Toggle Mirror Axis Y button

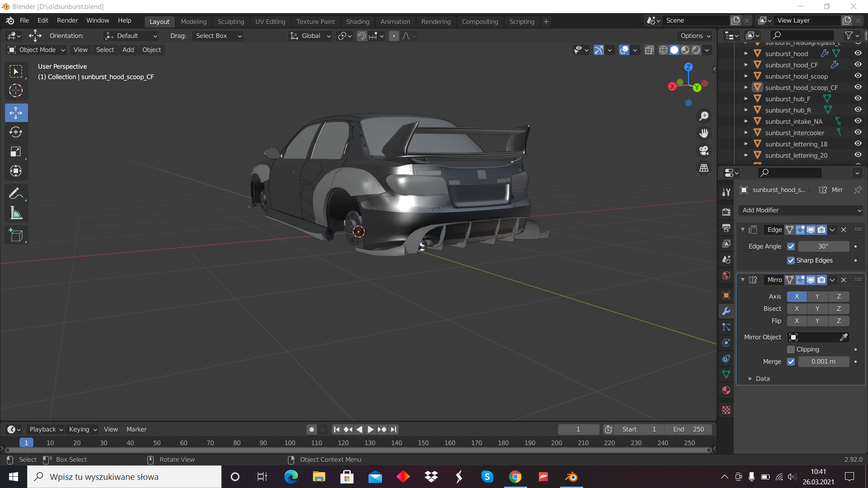point(817,296)
